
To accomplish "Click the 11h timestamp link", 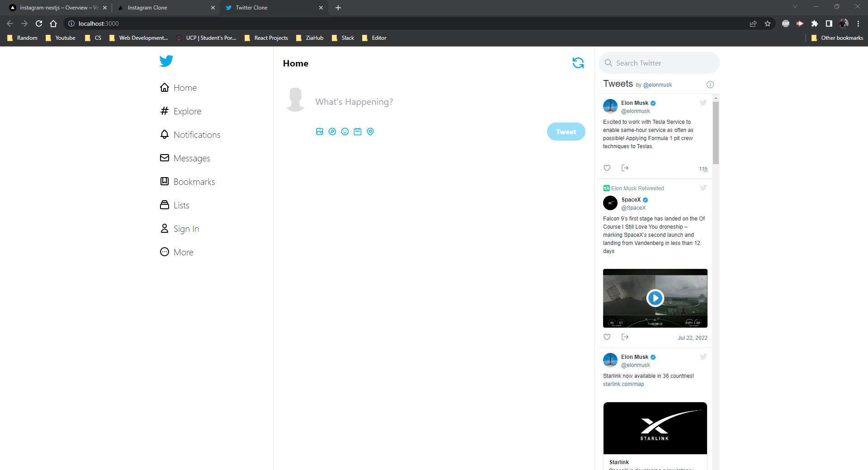I will click(703, 169).
